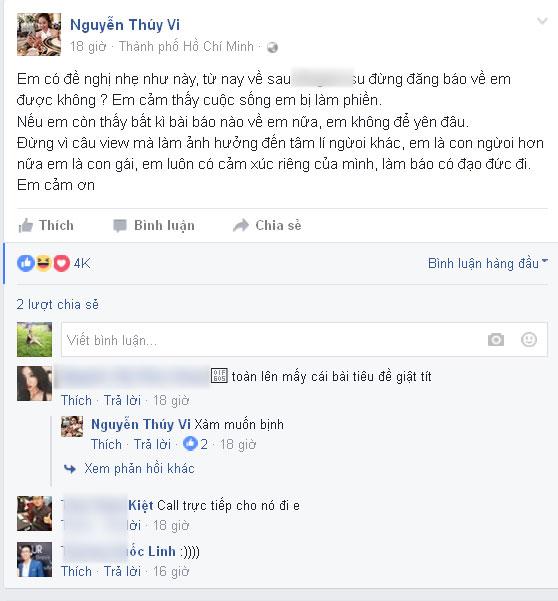The width and height of the screenshot is (558, 601).
Task: Click into Viết bình luận input field
Action: (x=272, y=340)
